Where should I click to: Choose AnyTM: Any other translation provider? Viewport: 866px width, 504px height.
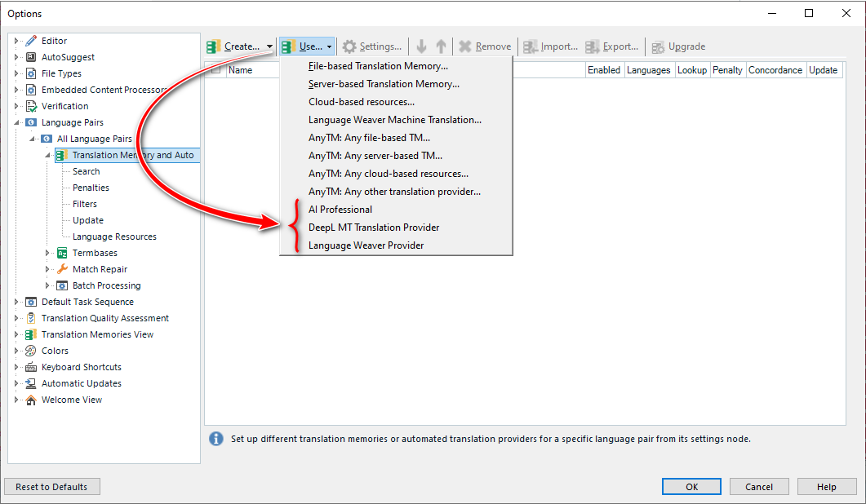pyautogui.click(x=396, y=192)
